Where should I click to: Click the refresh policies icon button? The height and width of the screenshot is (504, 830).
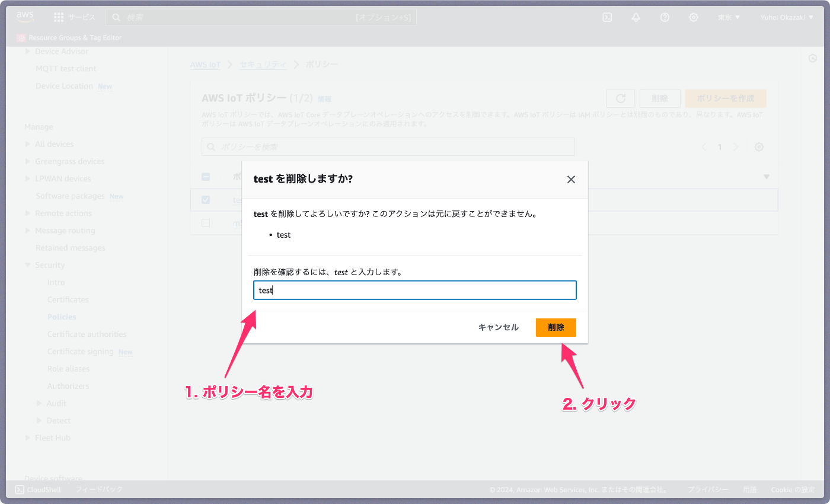[x=621, y=98]
